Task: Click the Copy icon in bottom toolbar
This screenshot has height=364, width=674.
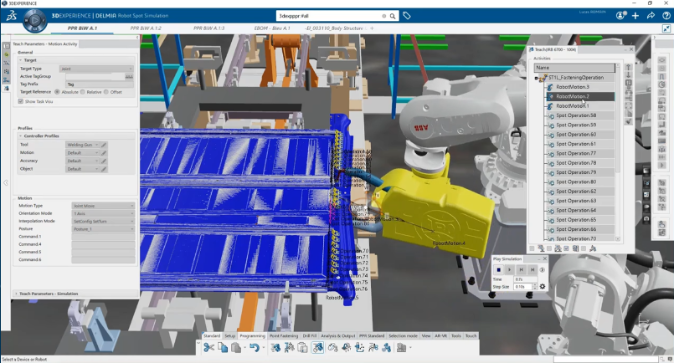Action: tap(223, 347)
